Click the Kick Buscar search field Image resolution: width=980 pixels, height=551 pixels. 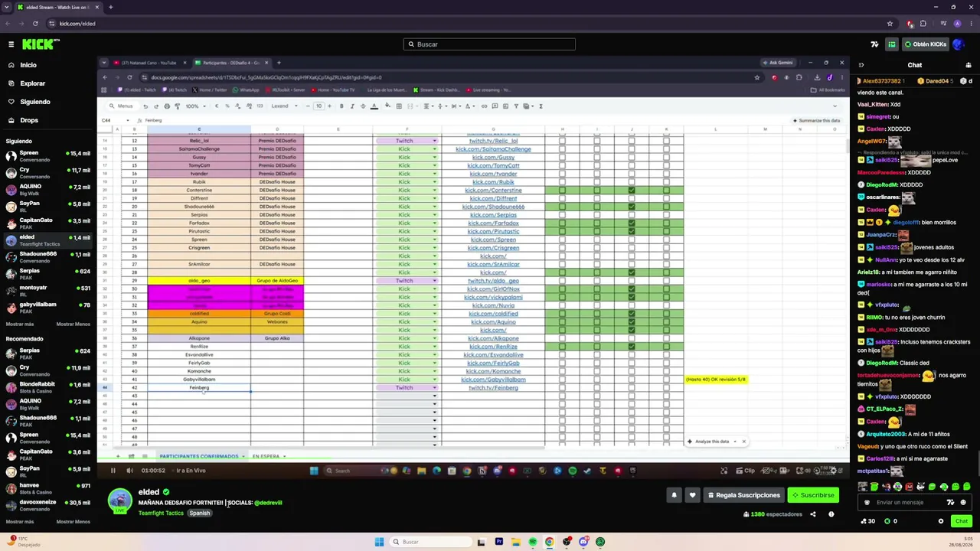(489, 44)
